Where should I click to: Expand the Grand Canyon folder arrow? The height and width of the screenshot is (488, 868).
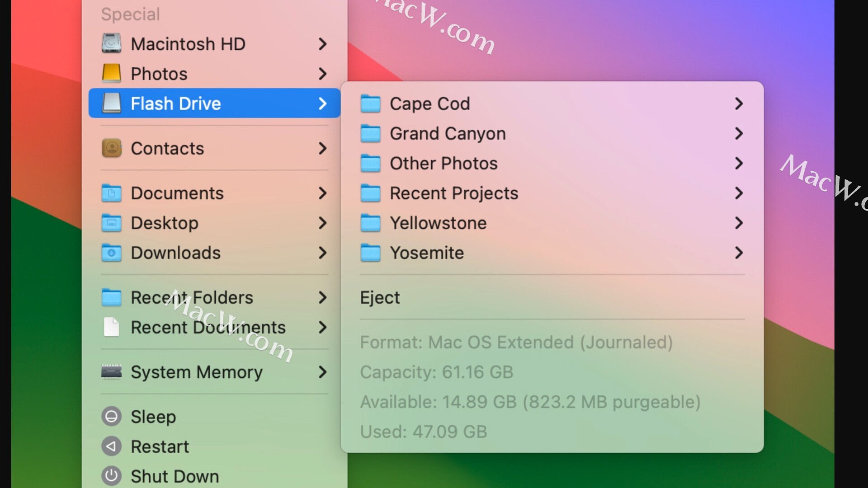coord(739,133)
